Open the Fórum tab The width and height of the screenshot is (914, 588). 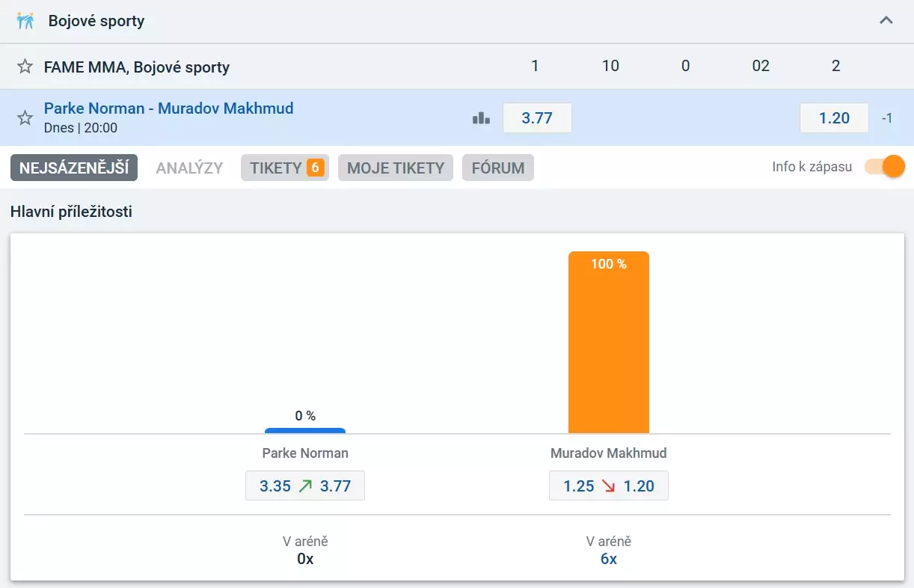[497, 168]
